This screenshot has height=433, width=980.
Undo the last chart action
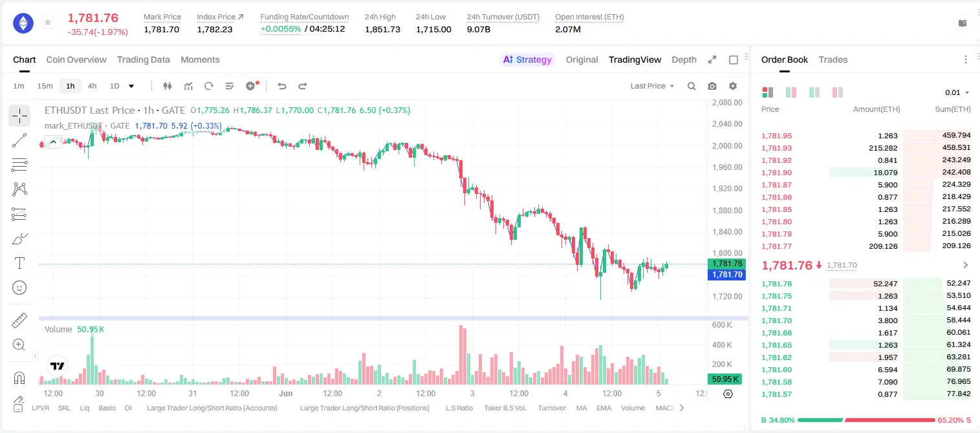[281, 86]
